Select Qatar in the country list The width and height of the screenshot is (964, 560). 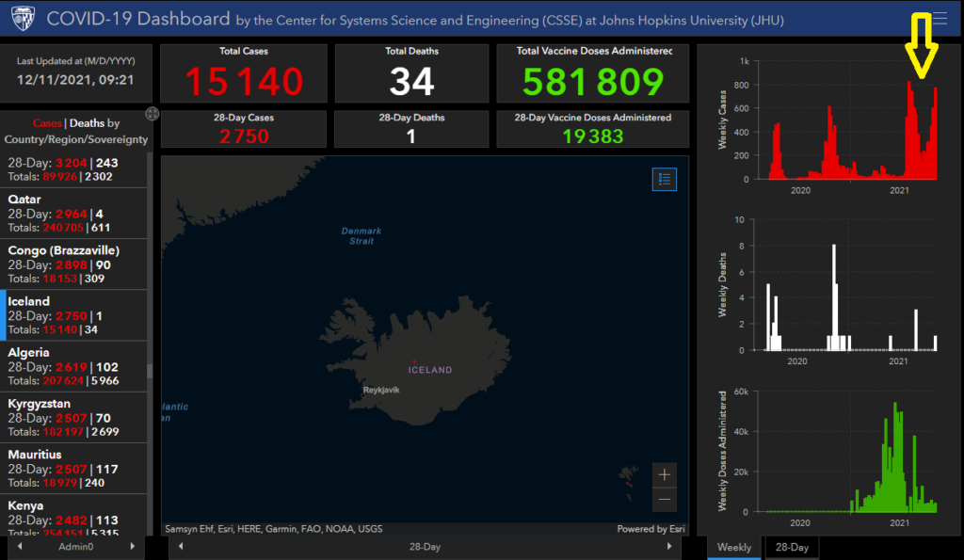73,214
